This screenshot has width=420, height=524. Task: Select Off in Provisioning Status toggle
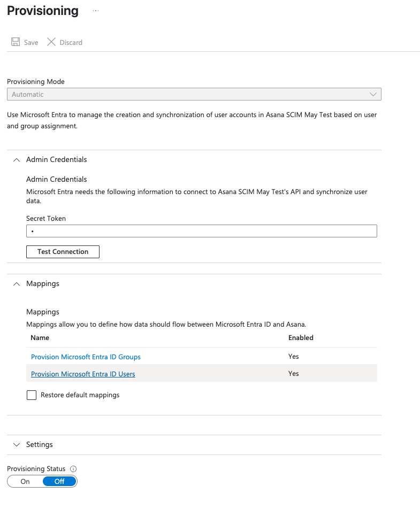[x=59, y=481]
